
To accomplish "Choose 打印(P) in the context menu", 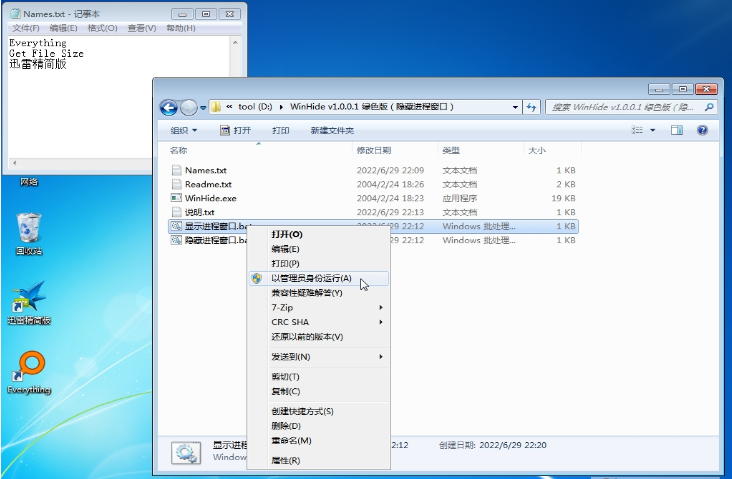I will pyautogui.click(x=319, y=264).
